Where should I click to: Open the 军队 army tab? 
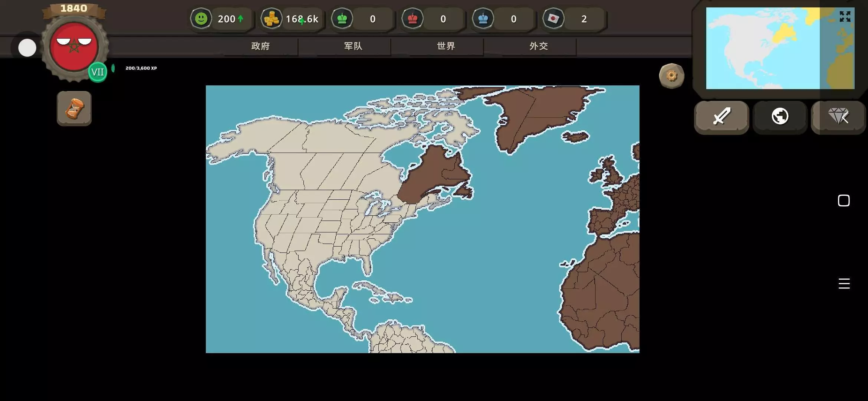(353, 46)
